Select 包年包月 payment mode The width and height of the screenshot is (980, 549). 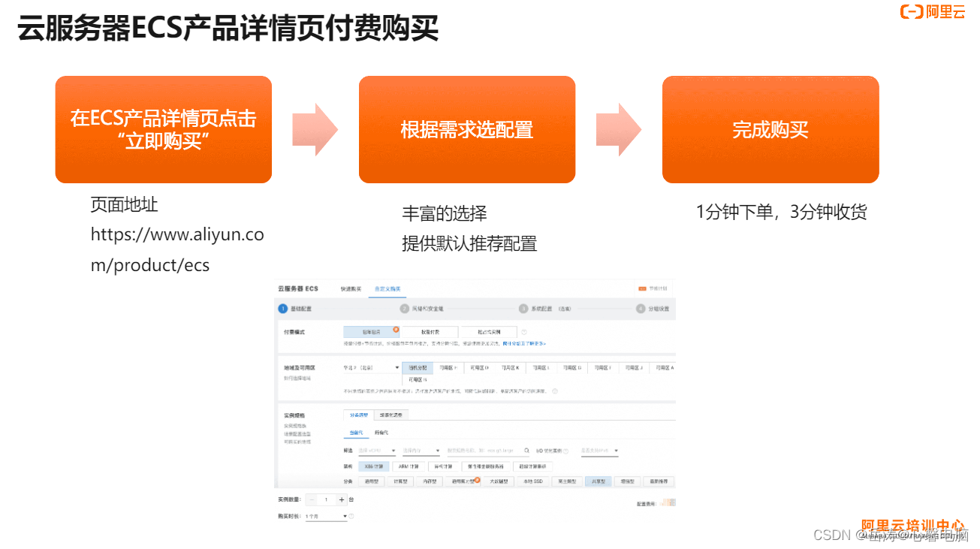click(x=371, y=332)
